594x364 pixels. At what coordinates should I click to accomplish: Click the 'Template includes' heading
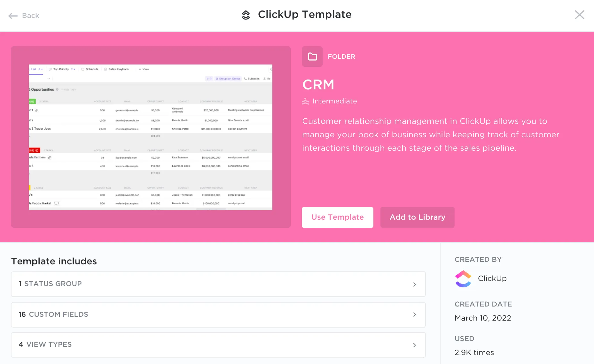pyautogui.click(x=54, y=261)
